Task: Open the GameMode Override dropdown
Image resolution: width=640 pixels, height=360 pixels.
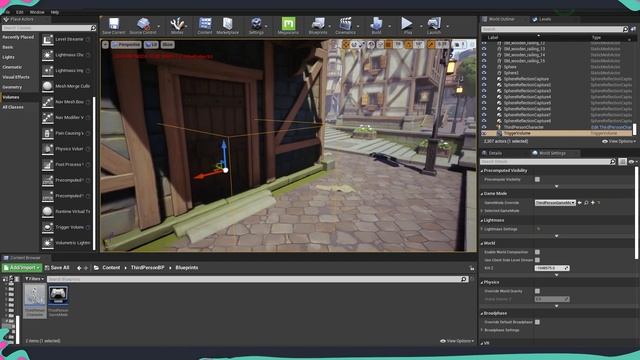Action: pos(555,203)
